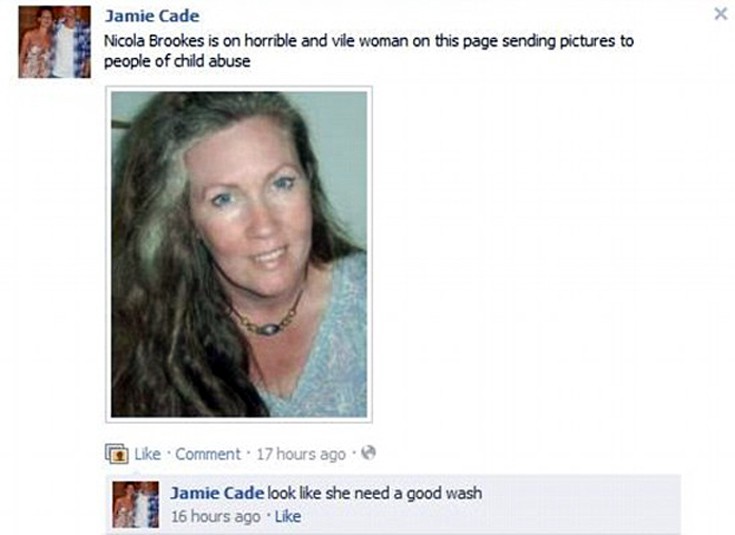Click the globe public privacy icon
This screenshot has height=535, width=735.
pos(369,452)
